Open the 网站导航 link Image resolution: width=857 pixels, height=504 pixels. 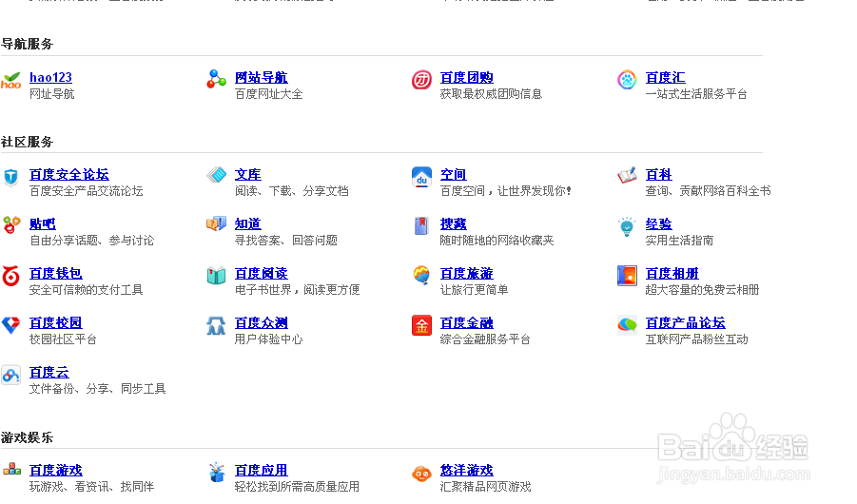click(x=261, y=78)
